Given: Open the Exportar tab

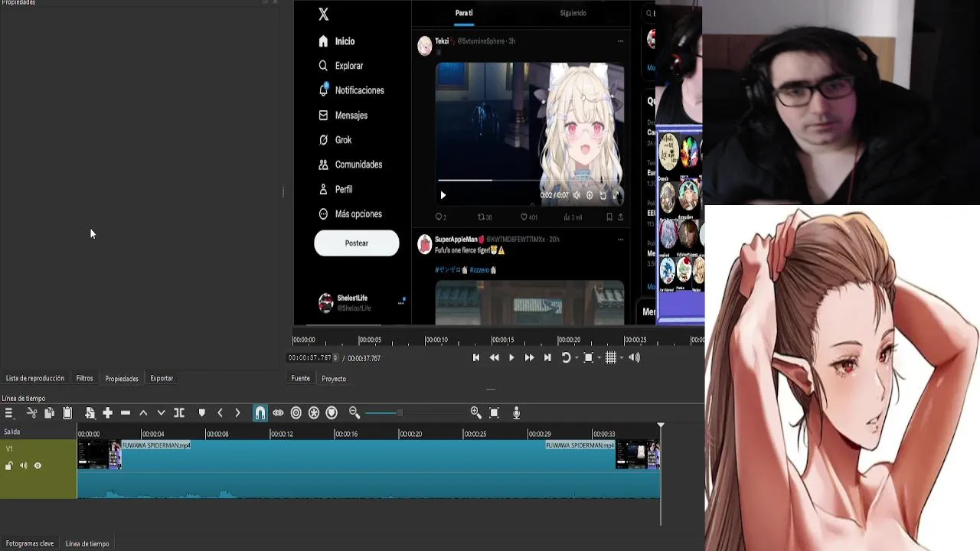Looking at the screenshot, I should (162, 378).
